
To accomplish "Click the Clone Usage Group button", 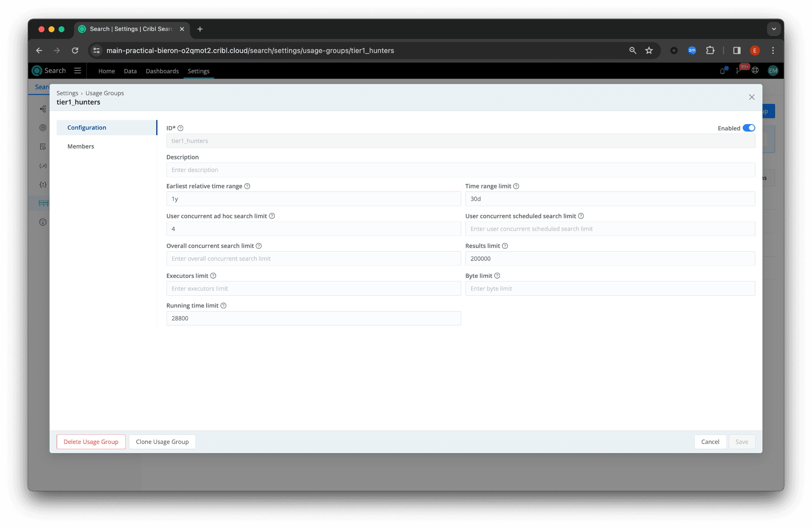I will coord(162,442).
